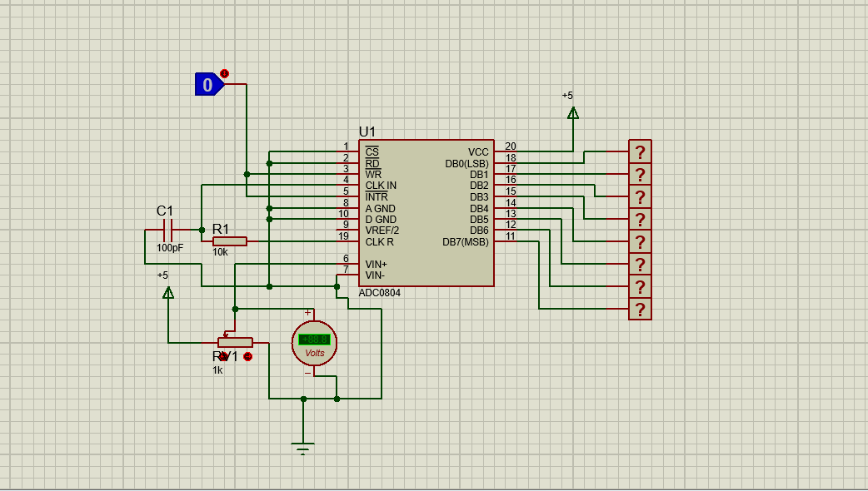This screenshot has width=868, height=491.
Task: Click the VIN+ pin 6 terminal
Action: [x=347, y=264]
